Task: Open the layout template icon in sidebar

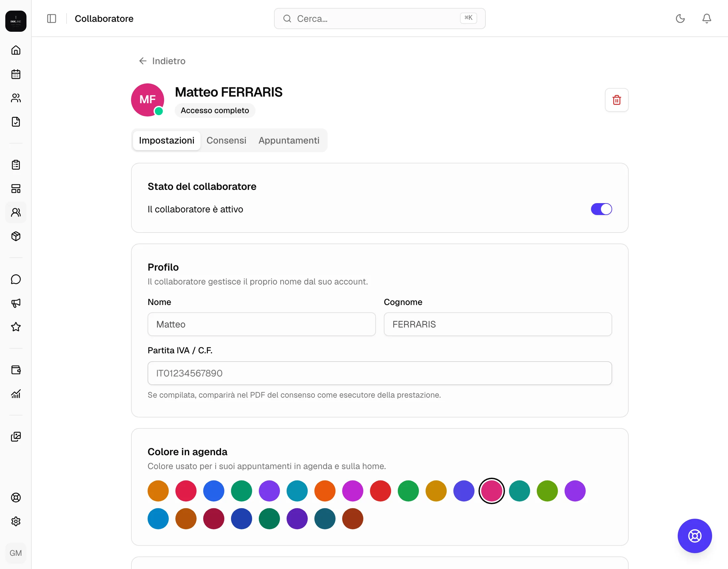Action: [x=16, y=189]
